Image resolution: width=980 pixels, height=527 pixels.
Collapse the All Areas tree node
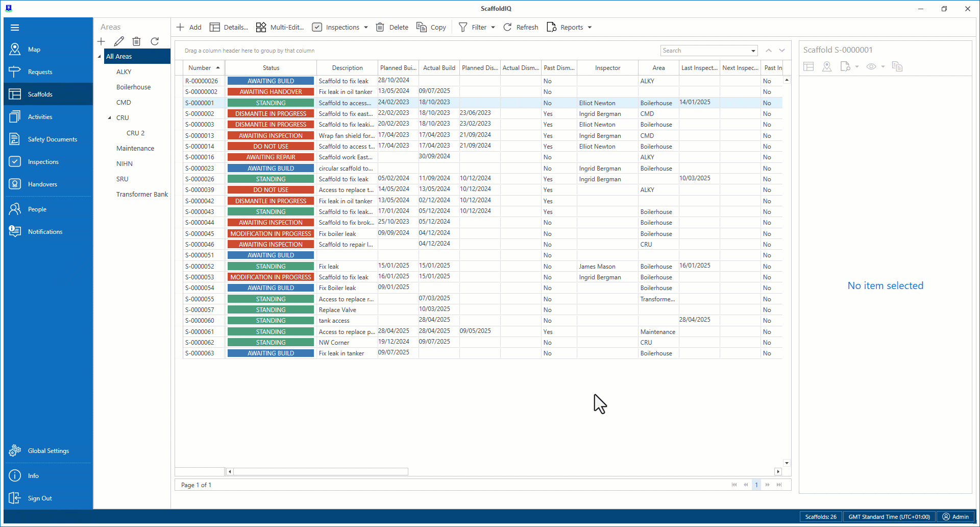pyautogui.click(x=100, y=57)
